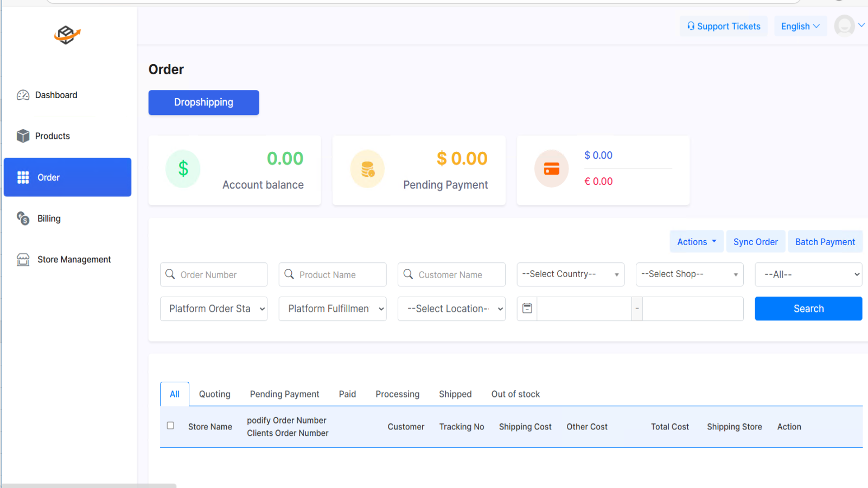Expand the Select Country dropdown

pos(570,274)
